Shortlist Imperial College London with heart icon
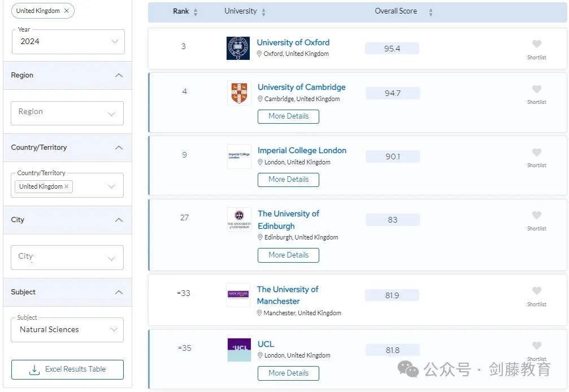This screenshot has width=569, height=392. [537, 152]
